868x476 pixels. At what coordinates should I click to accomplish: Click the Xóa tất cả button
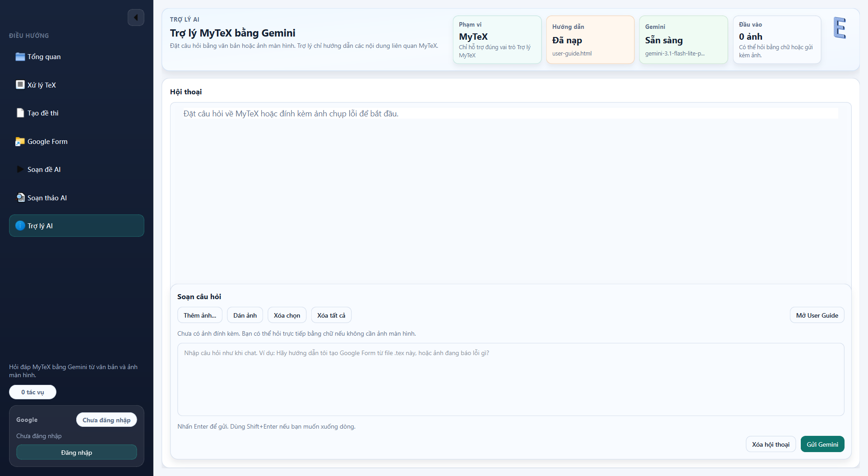pos(331,315)
